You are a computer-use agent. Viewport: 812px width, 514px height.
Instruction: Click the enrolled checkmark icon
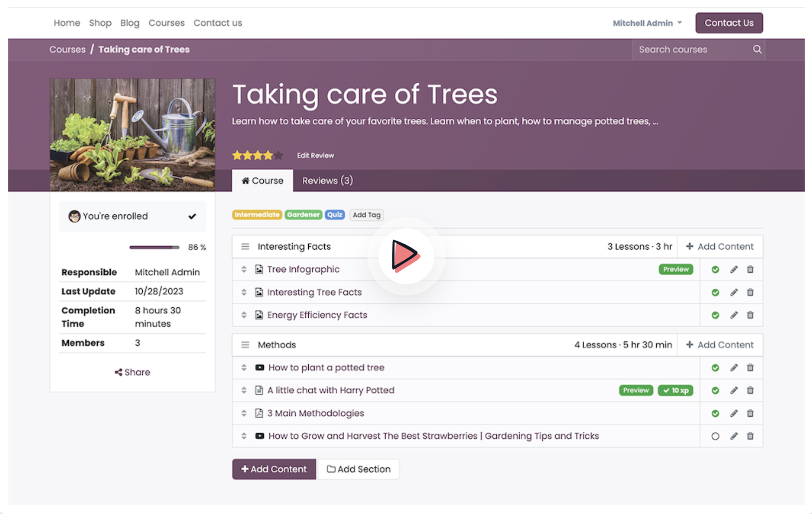coord(192,216)
